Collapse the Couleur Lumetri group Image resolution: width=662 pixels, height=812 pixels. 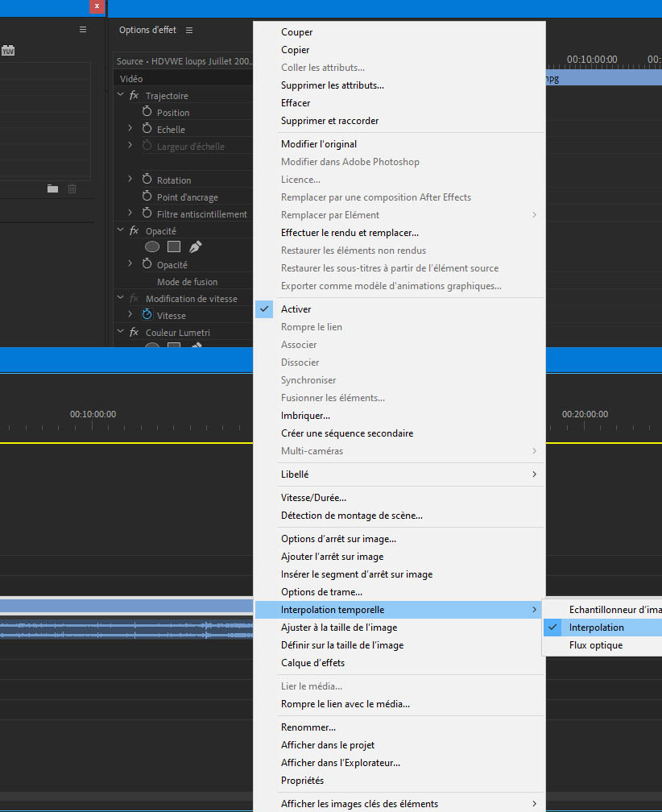[x=121, y=331]
